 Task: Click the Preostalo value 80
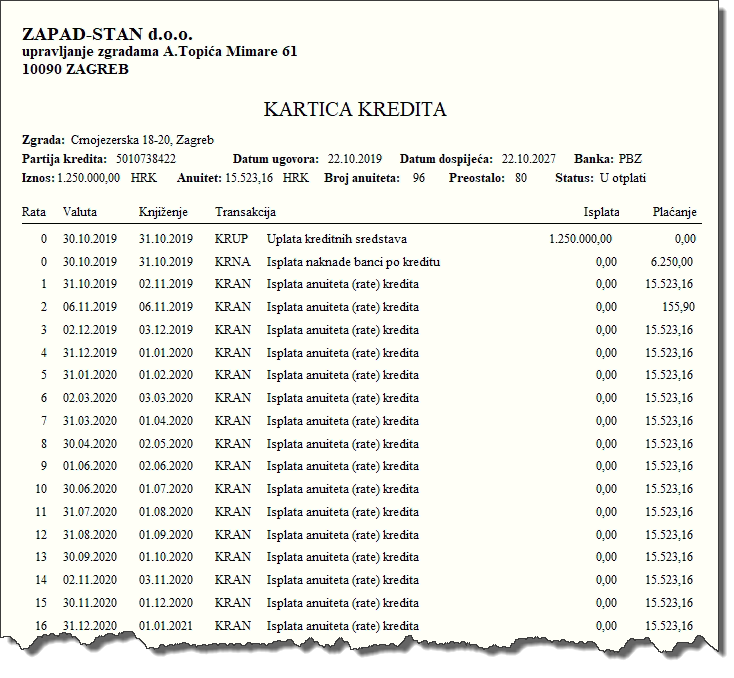point(521,178)
